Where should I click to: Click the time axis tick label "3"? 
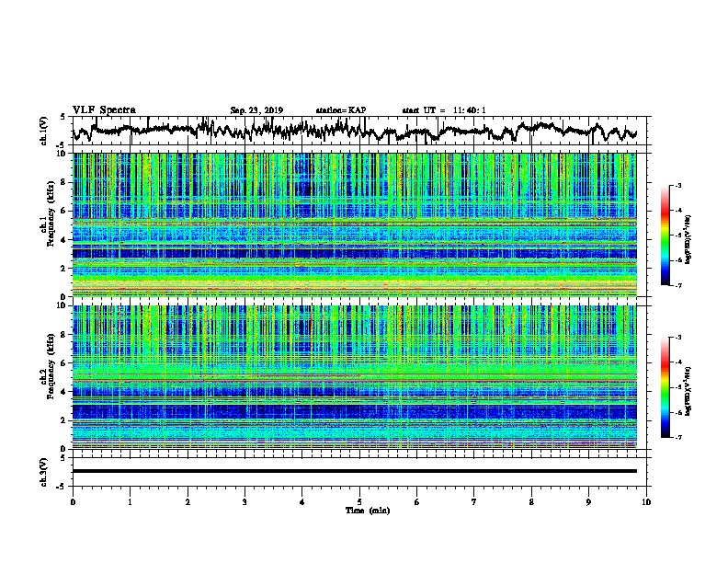point(245,502)
